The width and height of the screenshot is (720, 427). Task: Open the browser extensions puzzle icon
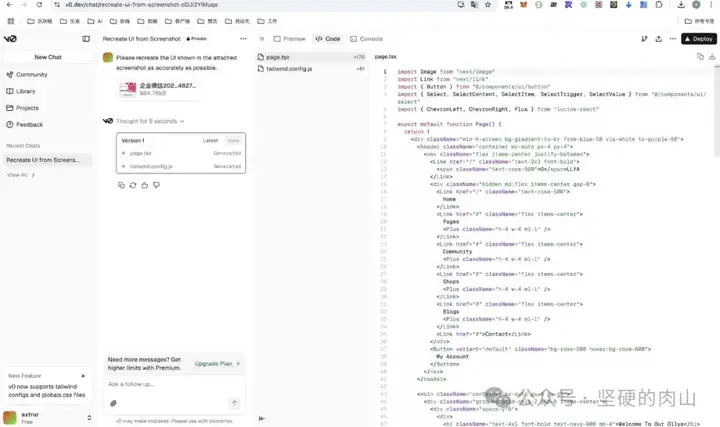[659, 5]
